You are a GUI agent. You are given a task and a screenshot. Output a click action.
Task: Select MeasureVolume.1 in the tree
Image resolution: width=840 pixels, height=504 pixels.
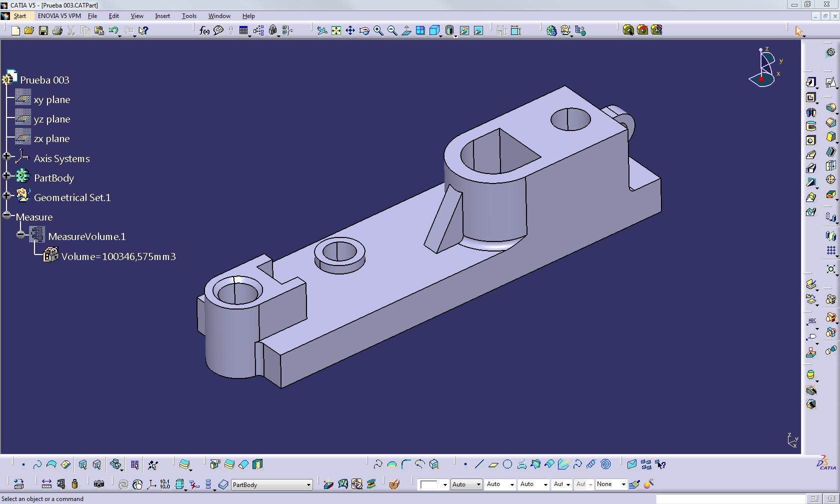(x=87, y=236)
